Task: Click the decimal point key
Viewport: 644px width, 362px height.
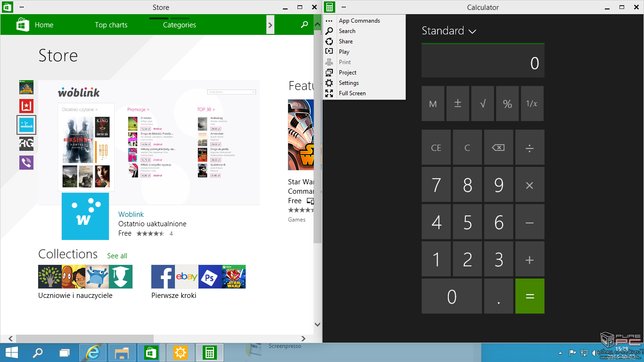Action: click(x=498, y=296)
